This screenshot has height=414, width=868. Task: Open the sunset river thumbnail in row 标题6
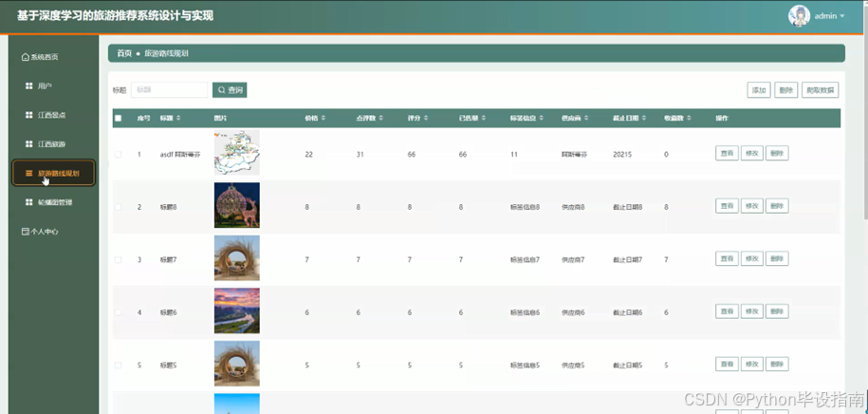pos(237,310)
